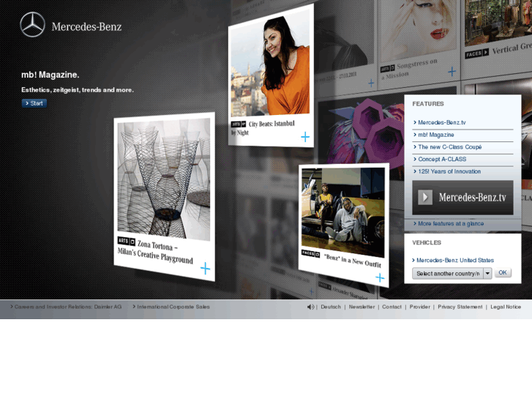Click 'Esthetics, zeitgeist, trends and more.' tagline
532x399 pixels.
pyautogui.click(x=78, y=90)
